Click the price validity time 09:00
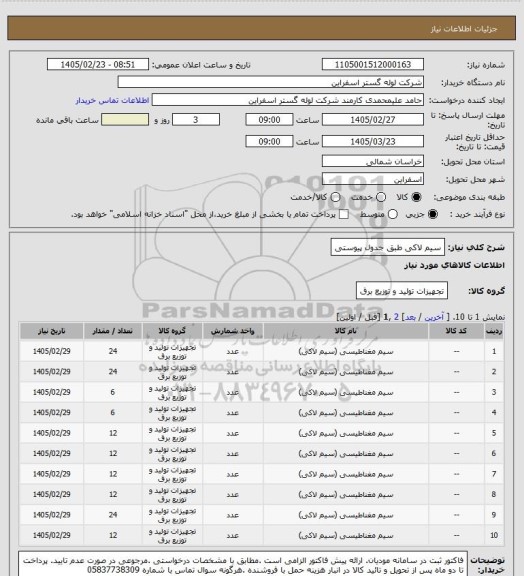The image size is (524, 576). (269, 141)
